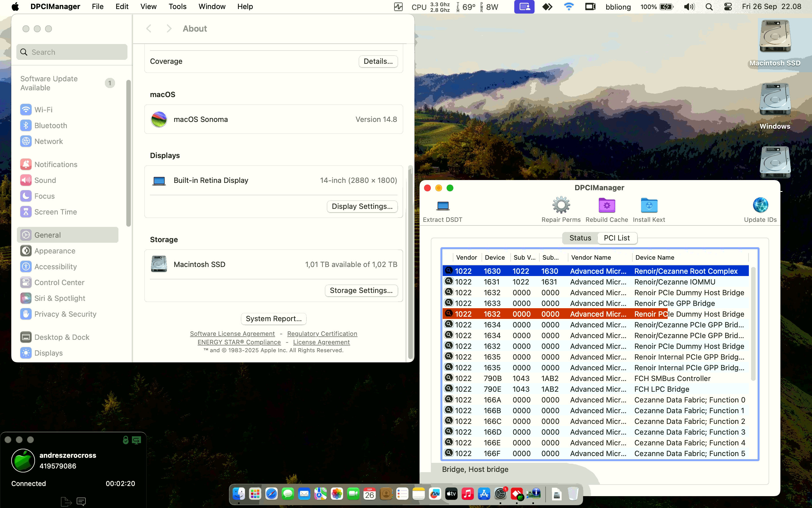The width and height of the screenshot is (812, 508).
Task: Click the System Report... button
Action: [273, 319]
